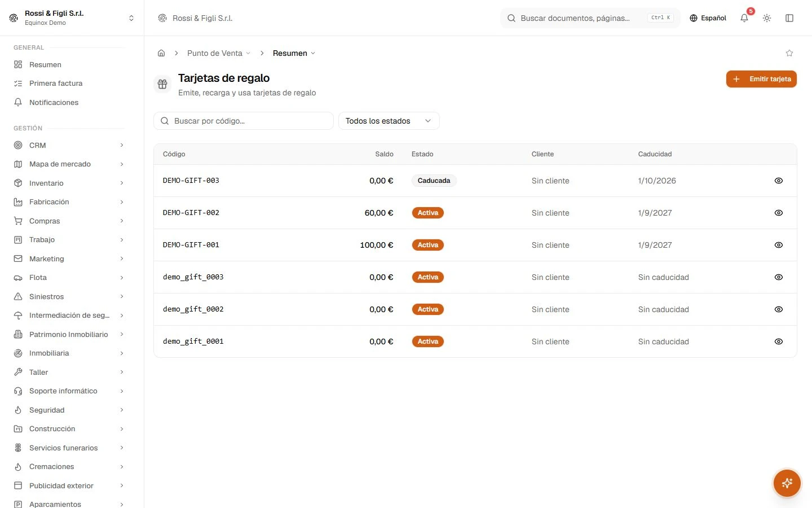Expand the Patrimonio Inmobiliario section chevron

(122, 334)
